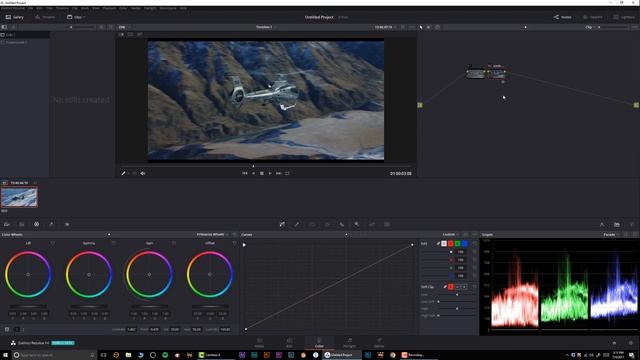
Task: Open the Blur palette
Action: (x=342, y=224)
